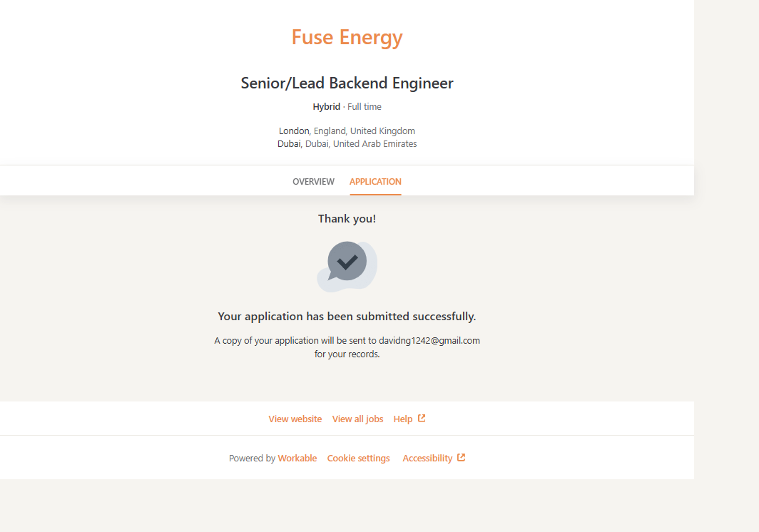Open the Accessibility link
This screenshot has width=759, height=532.
click(x=427, y=459)
